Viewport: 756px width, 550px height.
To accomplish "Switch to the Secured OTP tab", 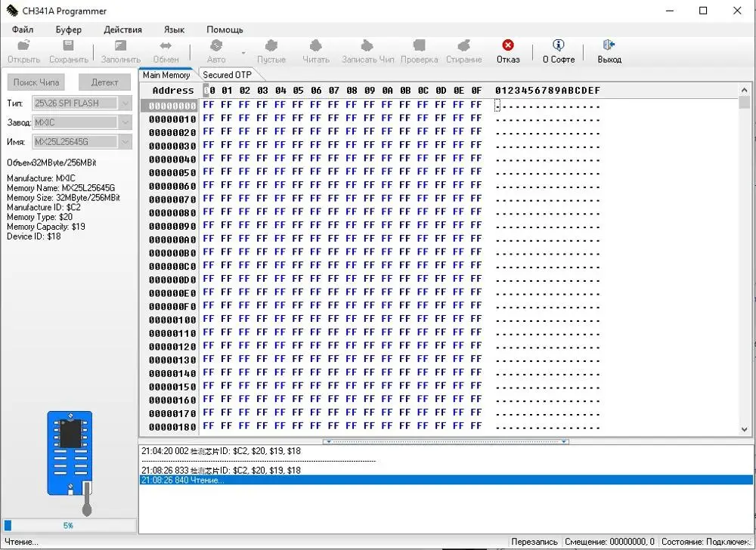I will [x=227, y=75].
